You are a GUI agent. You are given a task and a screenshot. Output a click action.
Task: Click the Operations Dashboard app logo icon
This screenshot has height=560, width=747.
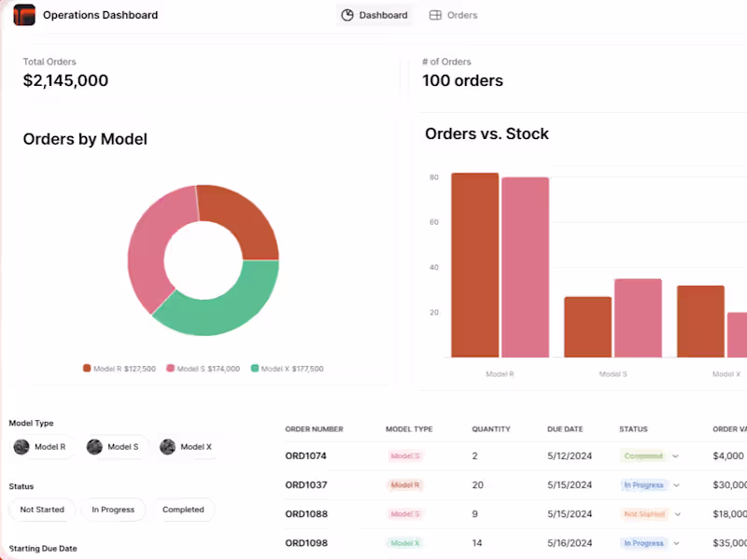coord(23,15)
